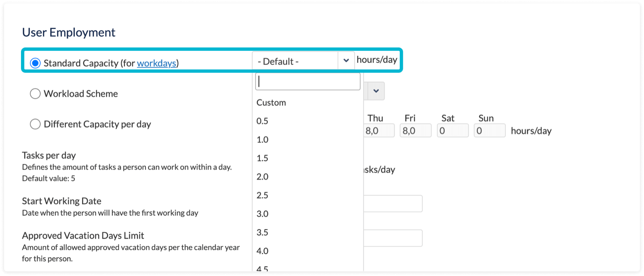Choose the 3.5 hours option
644x276 pixels.
click(x=263, y=233)
